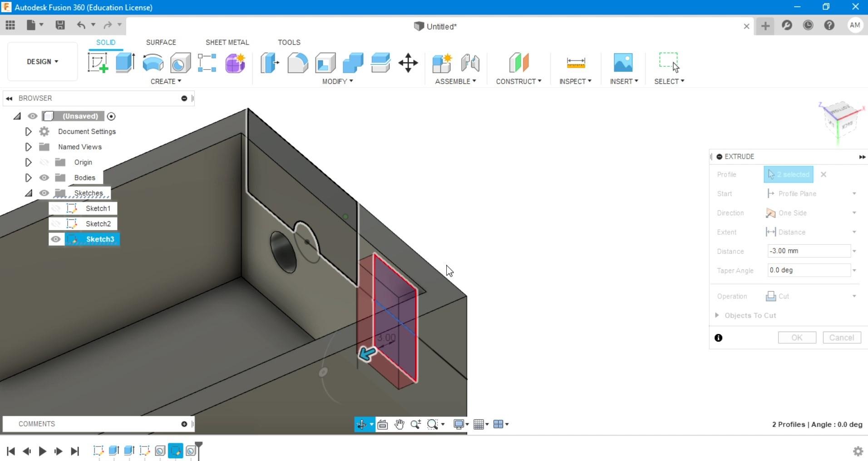Click the Offset Plane construct icon
This screenshot has height=461, width=868.
518,63
